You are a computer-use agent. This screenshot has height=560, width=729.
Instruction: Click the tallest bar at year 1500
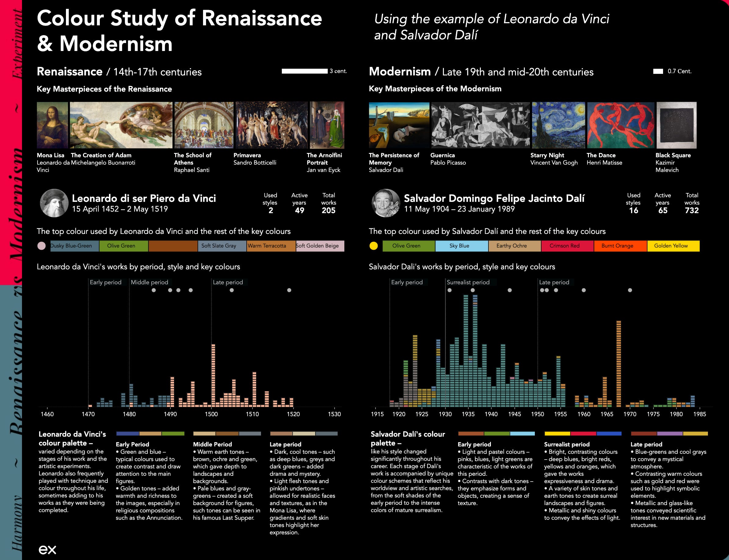pos(213,375)
